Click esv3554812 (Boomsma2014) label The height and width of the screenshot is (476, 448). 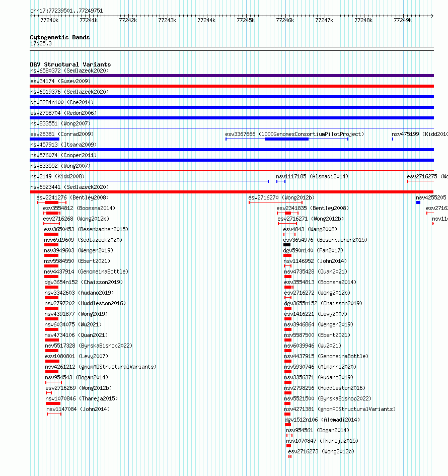79,208
